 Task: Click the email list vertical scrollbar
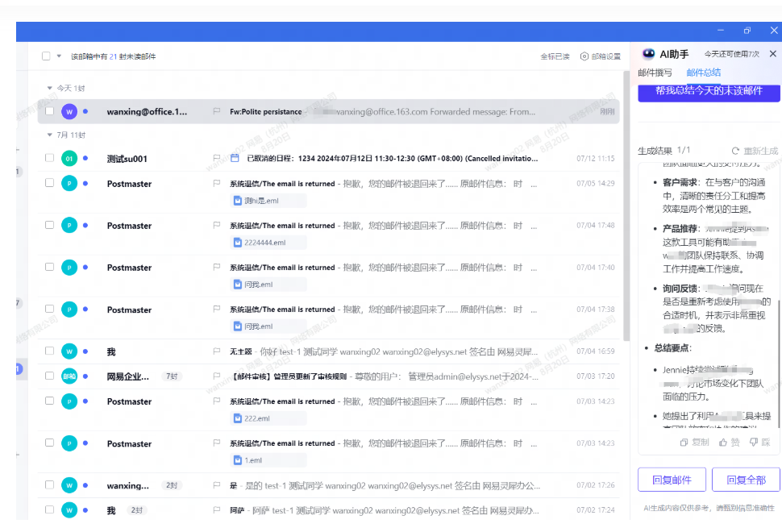[626, 206]
